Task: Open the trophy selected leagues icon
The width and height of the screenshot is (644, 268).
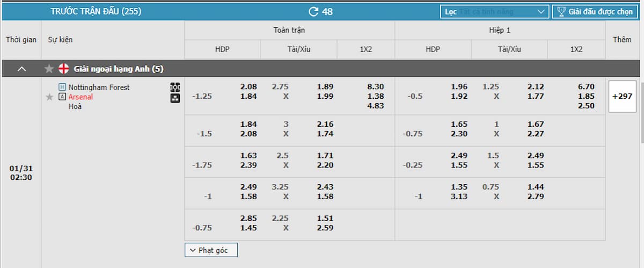Action: pos(561,11)
